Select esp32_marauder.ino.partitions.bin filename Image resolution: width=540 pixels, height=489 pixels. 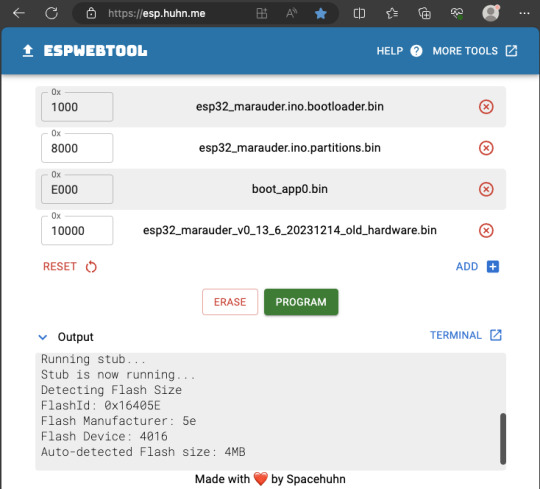tap(290, 148)
